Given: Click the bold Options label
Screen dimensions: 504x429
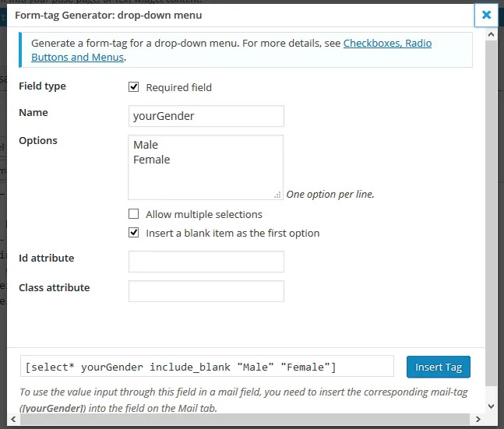Looking at the screenshot, I should 38,141.
